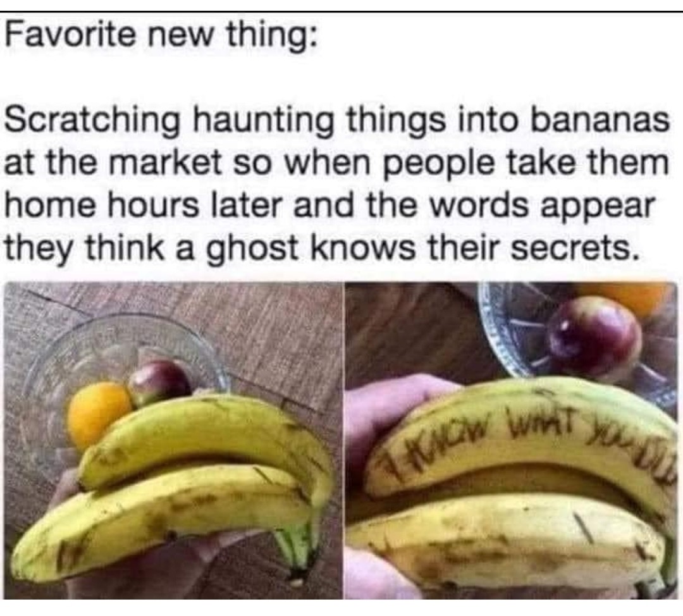Click the "Favorite new thing:" heading text
Viewport: 683px width, 616px height.
click(x=159, y=36)
